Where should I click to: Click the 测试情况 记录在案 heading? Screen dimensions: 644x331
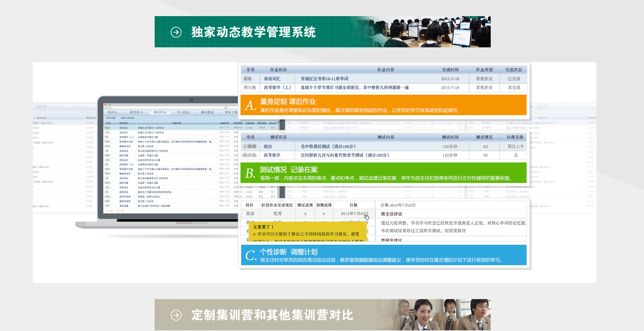coord(288,170)
